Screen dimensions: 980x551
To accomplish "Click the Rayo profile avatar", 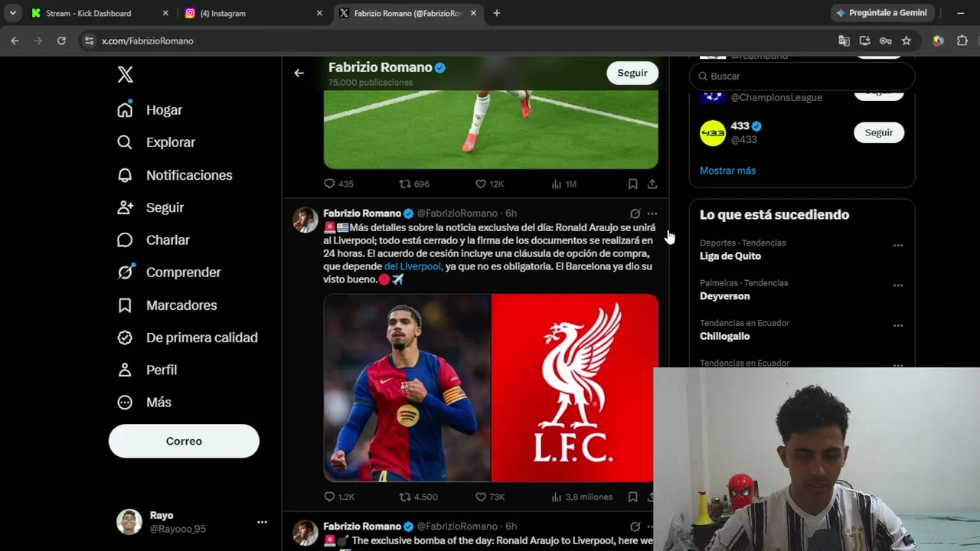I will click(x=129, y=522).
